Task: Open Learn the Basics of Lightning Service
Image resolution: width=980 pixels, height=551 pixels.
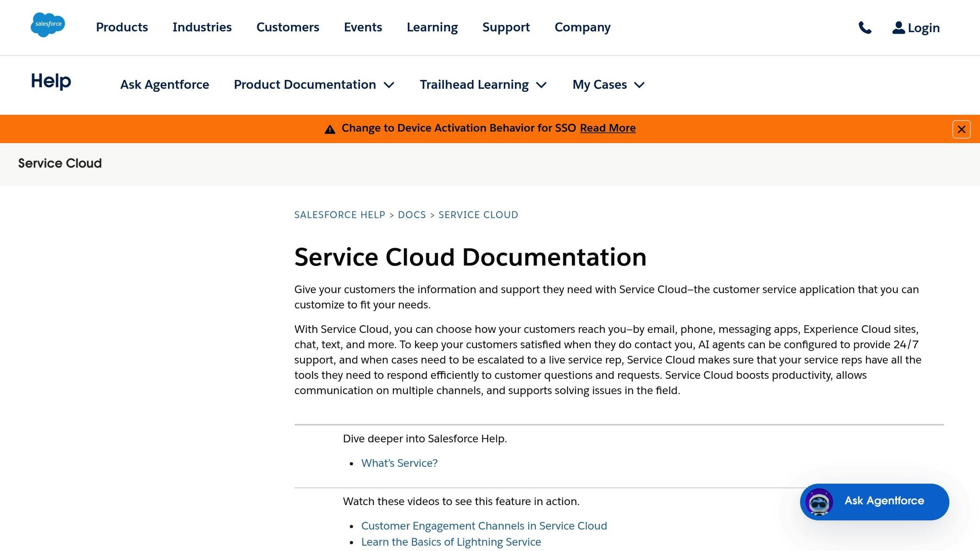Action: (451, 542)
